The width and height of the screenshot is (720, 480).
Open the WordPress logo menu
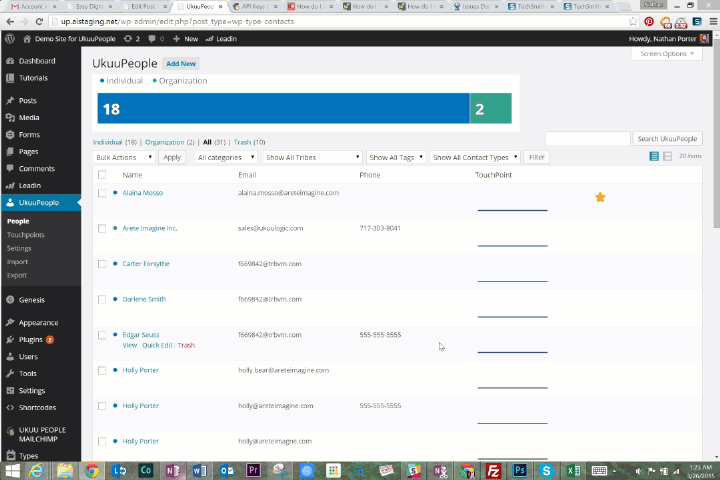point(10,39)
